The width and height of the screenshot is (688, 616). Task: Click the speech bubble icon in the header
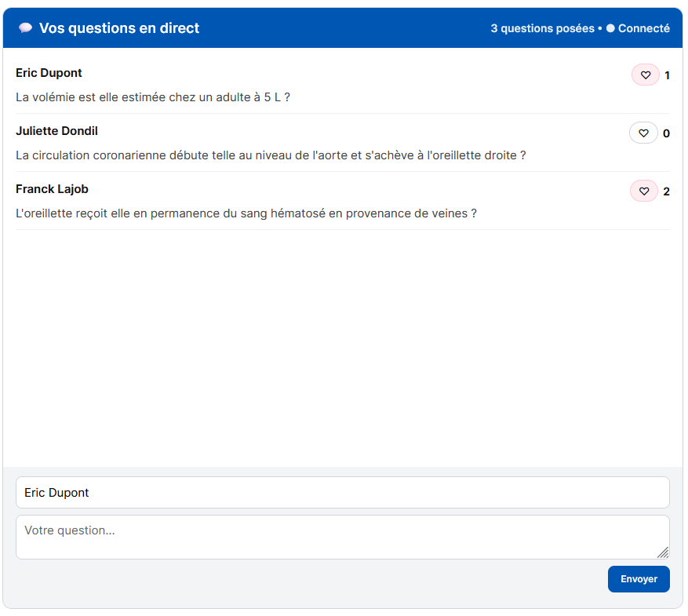(25, 28)
